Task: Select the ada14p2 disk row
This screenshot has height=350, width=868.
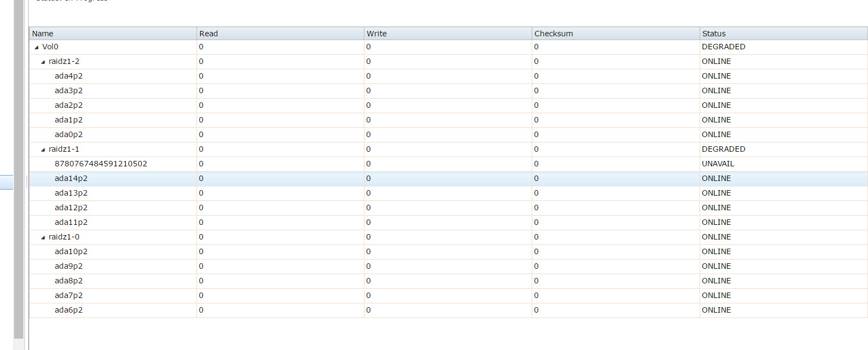Action: (x=71, y=178)
